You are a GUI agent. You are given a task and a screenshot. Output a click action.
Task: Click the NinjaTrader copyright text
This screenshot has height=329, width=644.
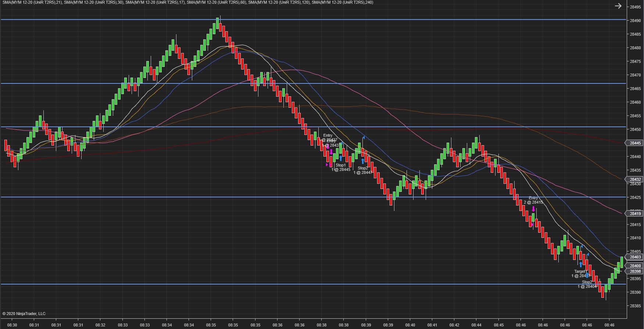click(24, 314)
